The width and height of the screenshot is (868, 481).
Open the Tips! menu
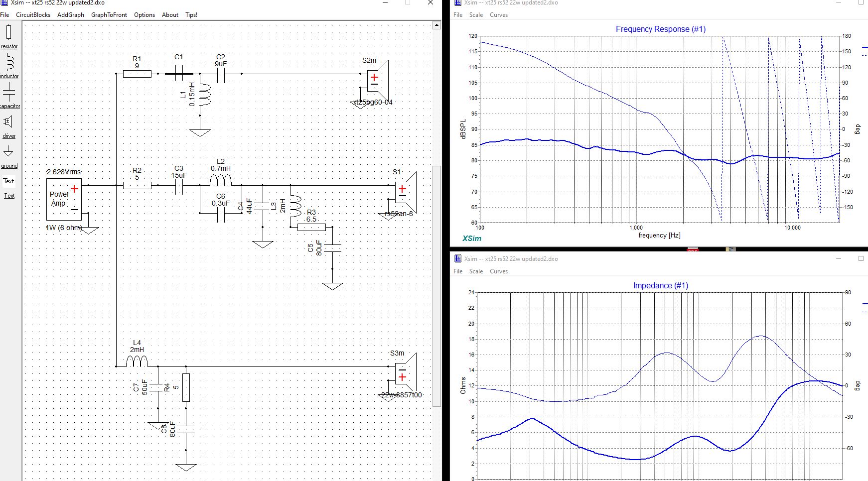(191, 15)
